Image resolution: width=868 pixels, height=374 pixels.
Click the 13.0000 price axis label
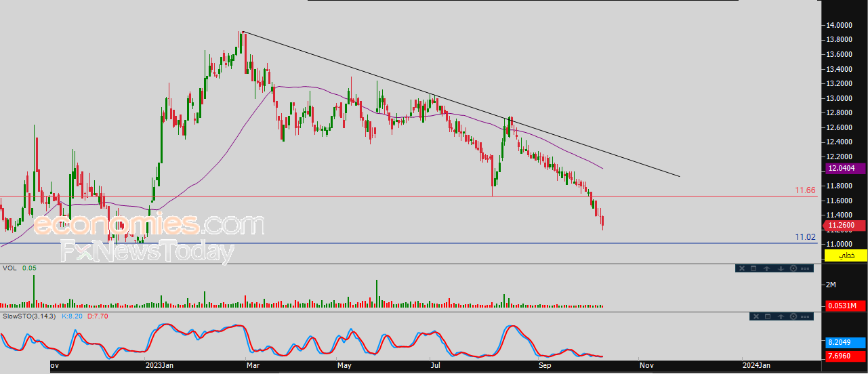coord(839,98)
